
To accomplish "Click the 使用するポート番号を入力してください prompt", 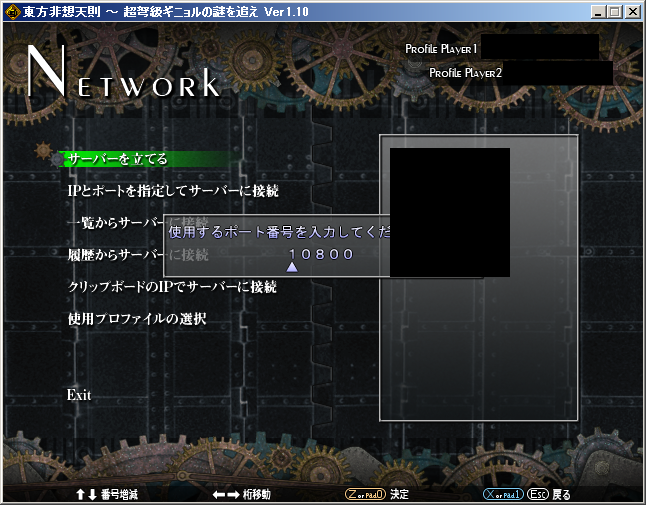I will 279,232.
